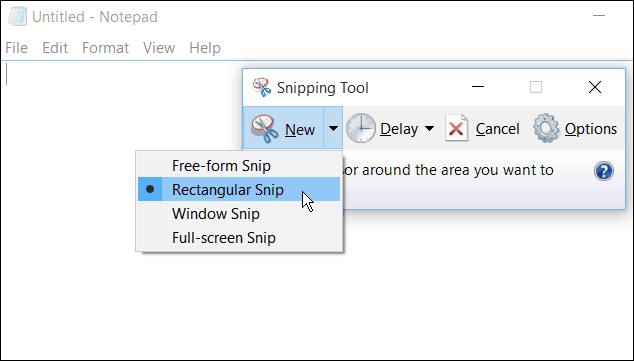634x361 pixels.
Task: Click the New snip scissors icon
Action: (265, 129)
